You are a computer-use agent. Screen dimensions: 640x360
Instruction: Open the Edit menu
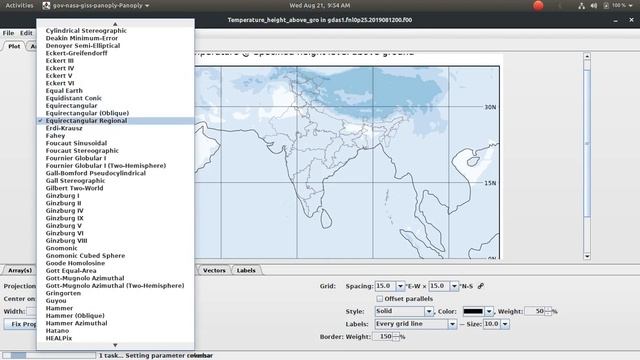tap(26, 33)
